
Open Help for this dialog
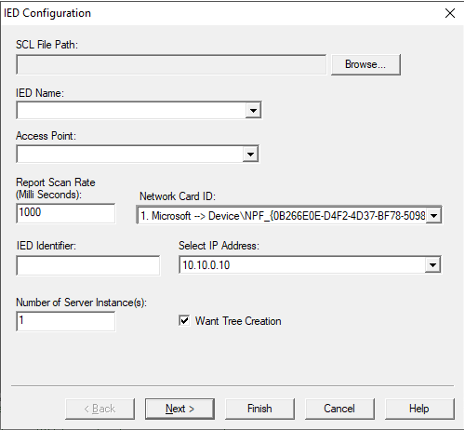[419, 409]
